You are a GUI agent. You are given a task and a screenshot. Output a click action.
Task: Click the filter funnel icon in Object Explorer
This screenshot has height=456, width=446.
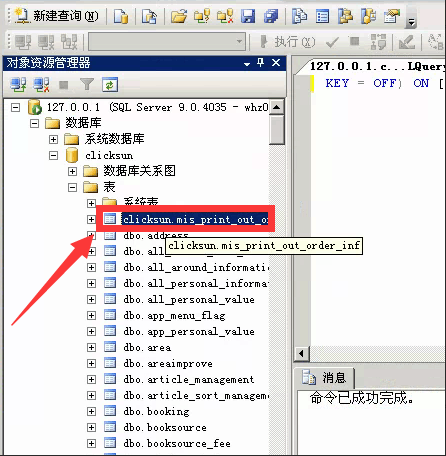click(x=87, y=84)
